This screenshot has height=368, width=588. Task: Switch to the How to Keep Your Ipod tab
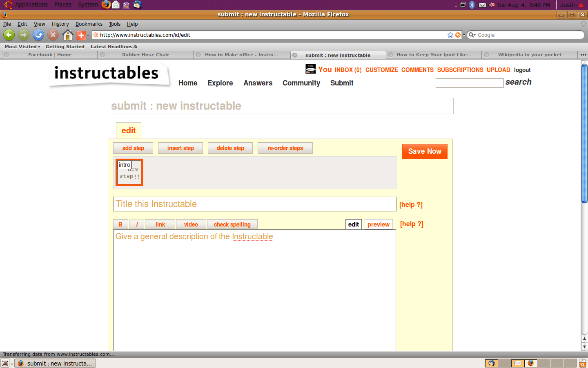point(434,55)
